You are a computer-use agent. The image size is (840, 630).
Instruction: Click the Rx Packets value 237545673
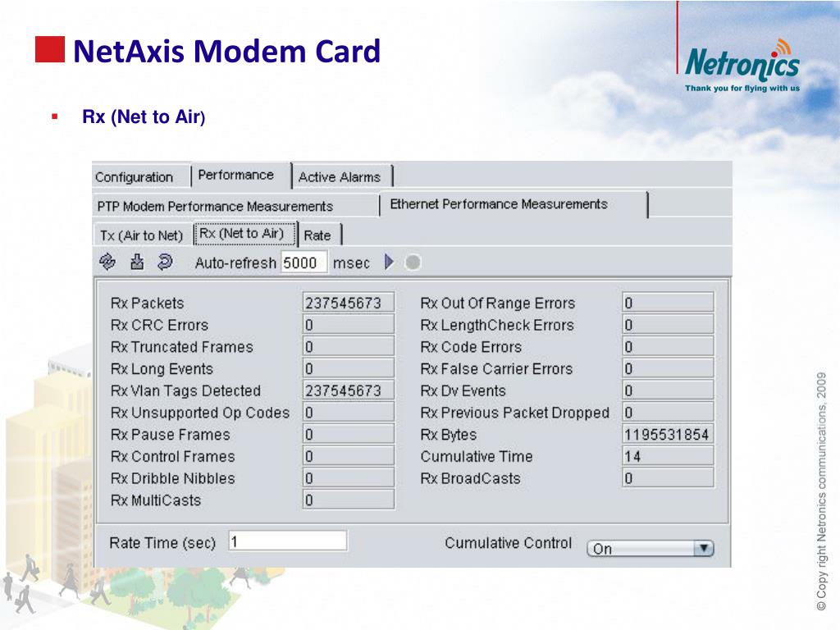click(x=348, y=303)
